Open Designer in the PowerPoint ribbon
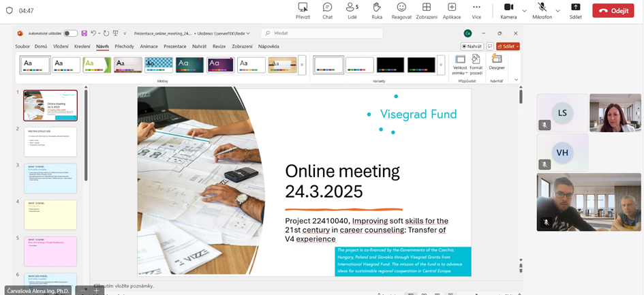 (x=497, y=63)
